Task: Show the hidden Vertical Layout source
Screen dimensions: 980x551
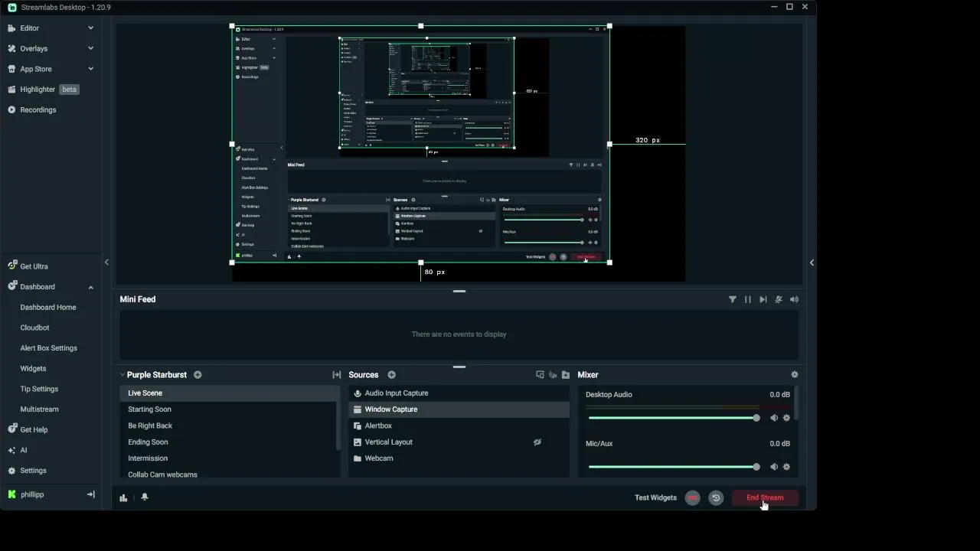Action: [x=537, y=442]
